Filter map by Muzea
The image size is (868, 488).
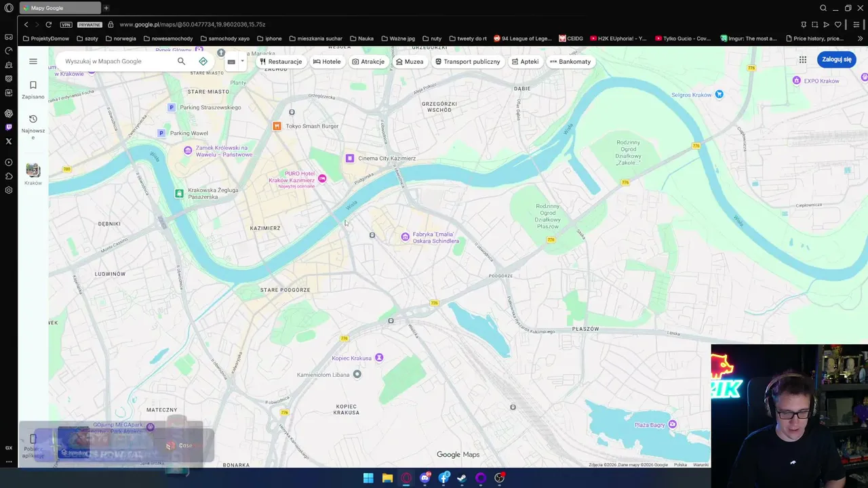coord(410,62)
